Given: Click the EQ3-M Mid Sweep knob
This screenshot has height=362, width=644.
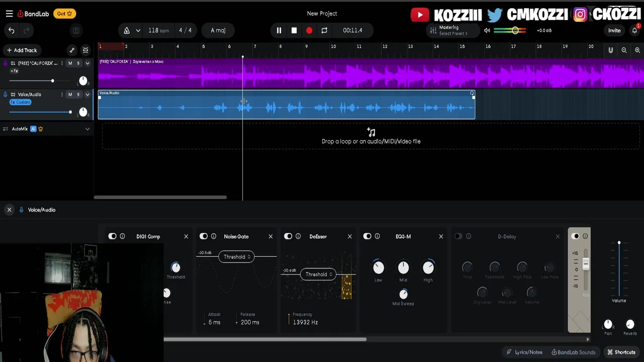Looking at the screenshot, I should (x=403, y=294).
